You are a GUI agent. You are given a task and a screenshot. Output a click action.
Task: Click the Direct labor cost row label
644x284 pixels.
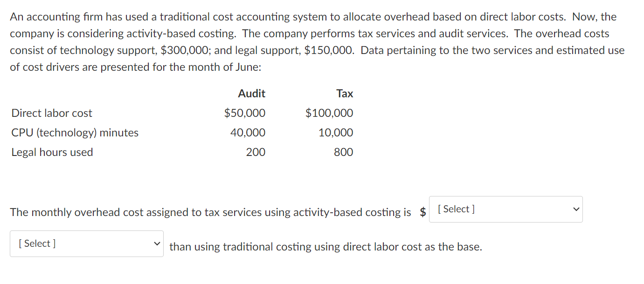tap(51, 113)
